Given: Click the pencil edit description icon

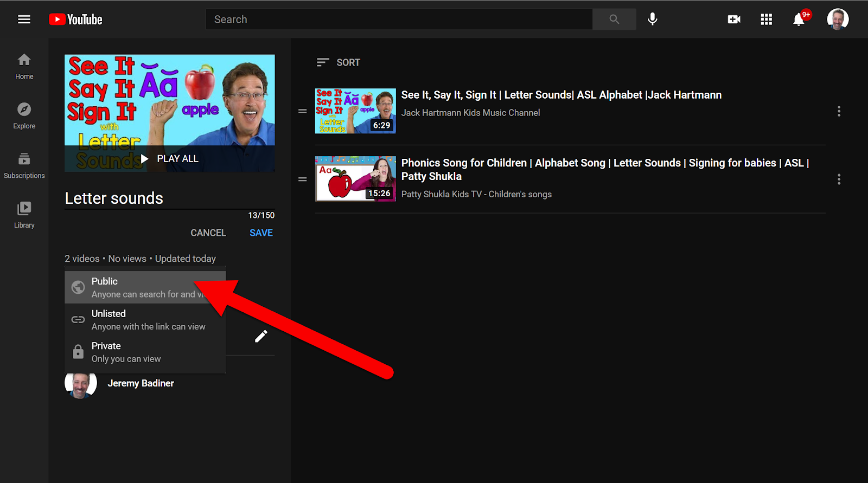Looking at the screenshot, I should point(261,337).
